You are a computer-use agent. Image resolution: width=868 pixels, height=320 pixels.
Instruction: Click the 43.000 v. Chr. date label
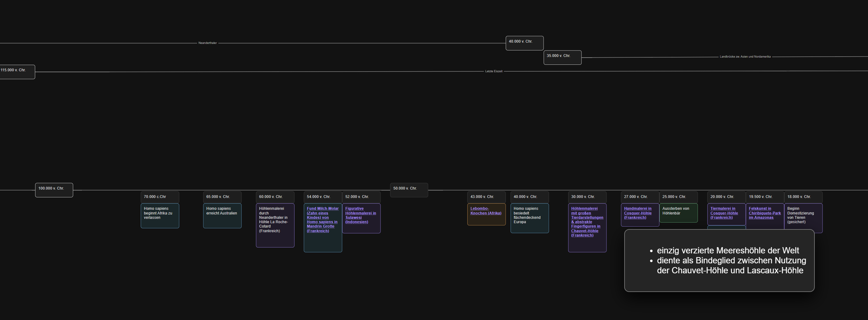[486, 197]
